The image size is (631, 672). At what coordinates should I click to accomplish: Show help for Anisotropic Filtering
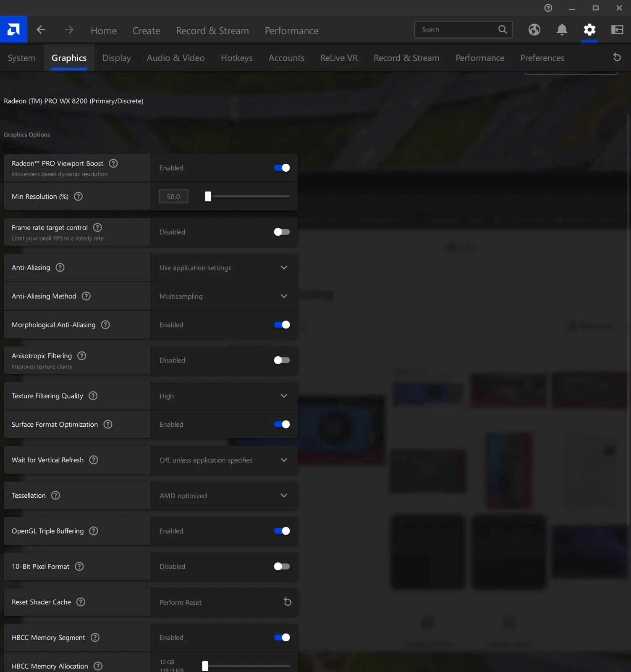[82, 355]
